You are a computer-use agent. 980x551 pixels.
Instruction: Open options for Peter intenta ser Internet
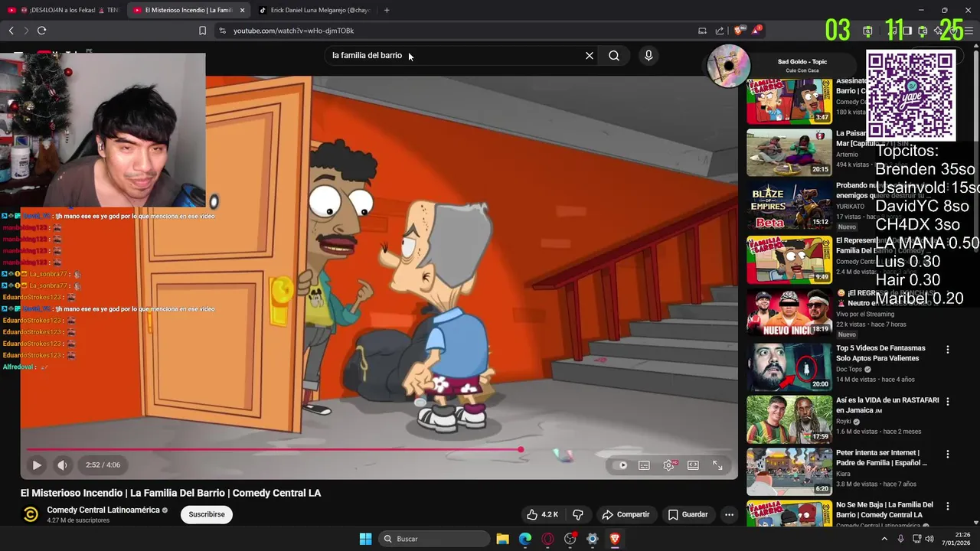click(948, 454)
